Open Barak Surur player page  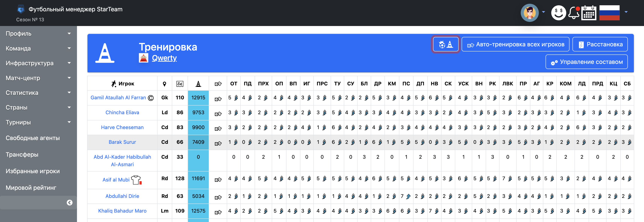coord(122,142)
